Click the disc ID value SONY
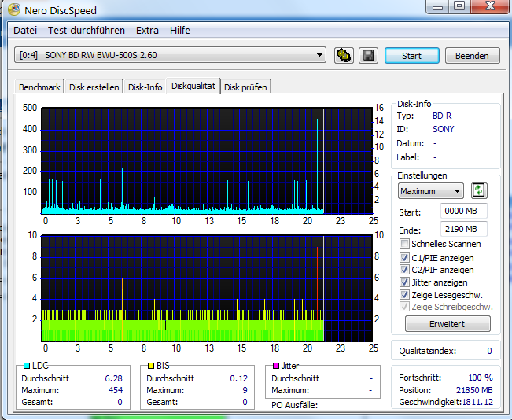Screen dimensions: 512x420 (443, 129)
